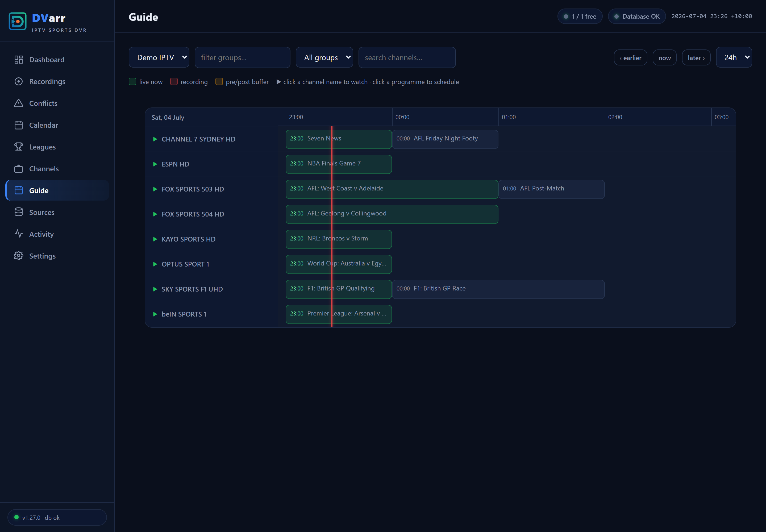Click the Leagues trophy icon
Image resolution: width=766 pixels, height=532 pixels.
(x=19, y=147)
